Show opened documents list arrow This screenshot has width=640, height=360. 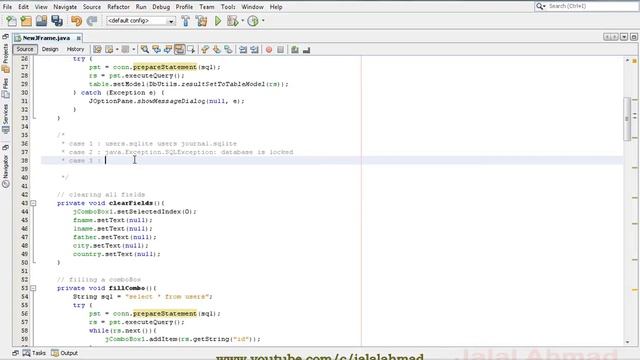[x=624, y=37]
